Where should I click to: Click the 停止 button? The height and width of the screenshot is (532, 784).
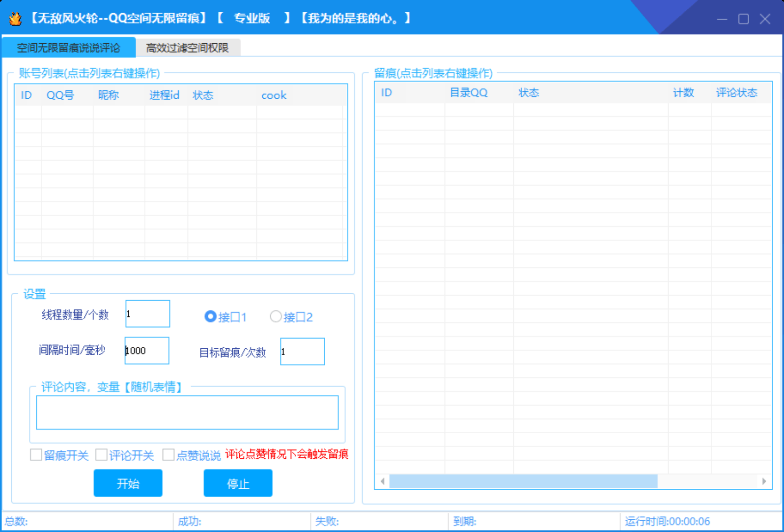pos(238,483)
